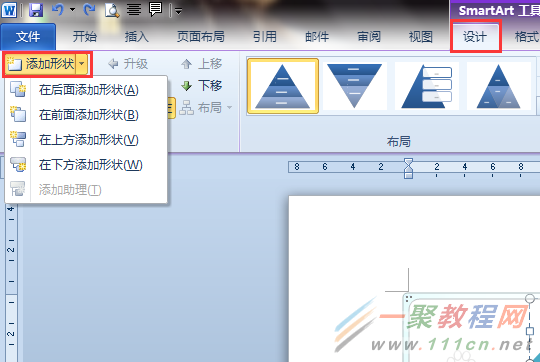This screenshot has height=362, width=540.
Task: Click the square side handle of SmartArt frame
Action: point(530,331)
